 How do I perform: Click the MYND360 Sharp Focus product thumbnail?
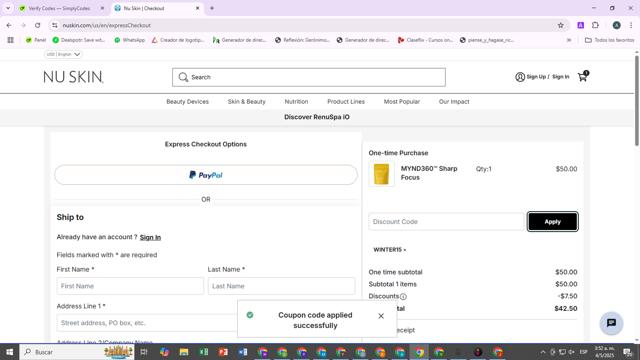click(x=381, y=174)
